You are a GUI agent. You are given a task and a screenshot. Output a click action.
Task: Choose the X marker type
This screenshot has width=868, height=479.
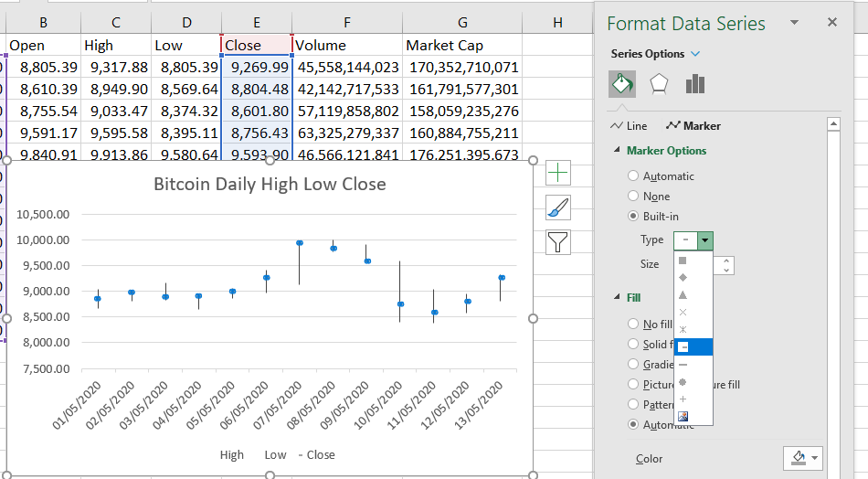pyautogui.click(x=683, y=313)
